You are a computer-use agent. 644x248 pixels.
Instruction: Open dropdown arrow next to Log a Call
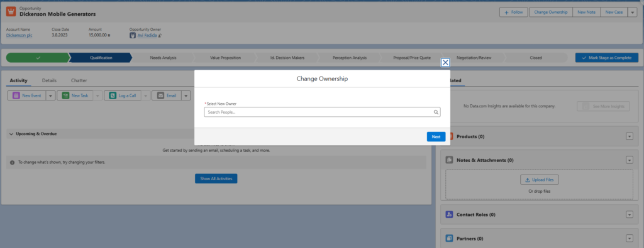coord(145,95)
